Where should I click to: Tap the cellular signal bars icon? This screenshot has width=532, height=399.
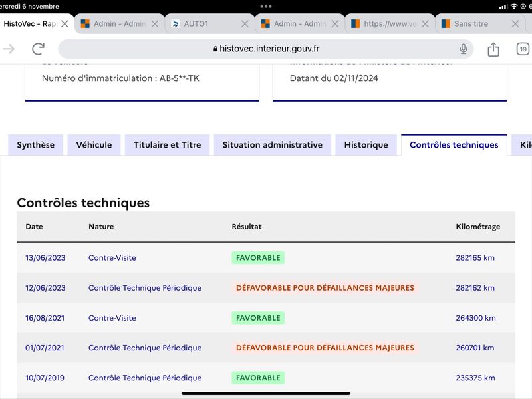(x=503, y=7)
